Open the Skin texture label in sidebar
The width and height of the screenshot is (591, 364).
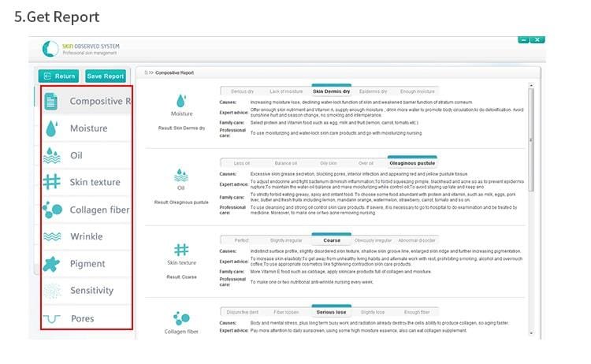tap(95, 182)
